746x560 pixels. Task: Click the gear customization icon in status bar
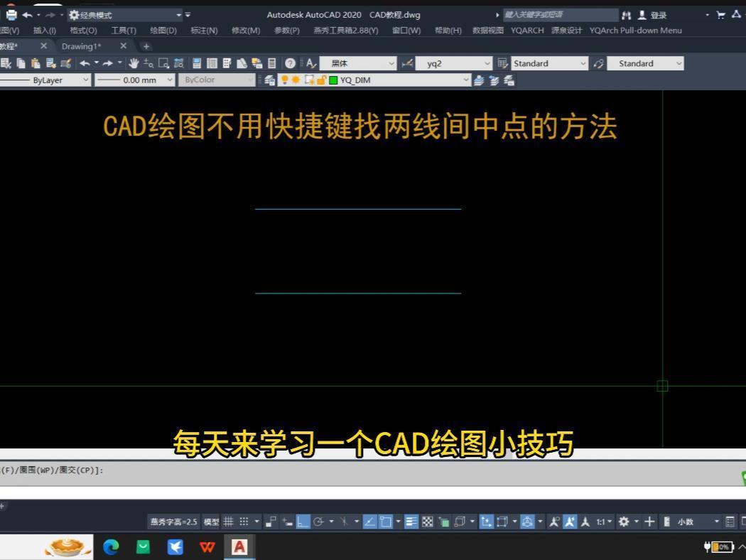pos(623,521)
